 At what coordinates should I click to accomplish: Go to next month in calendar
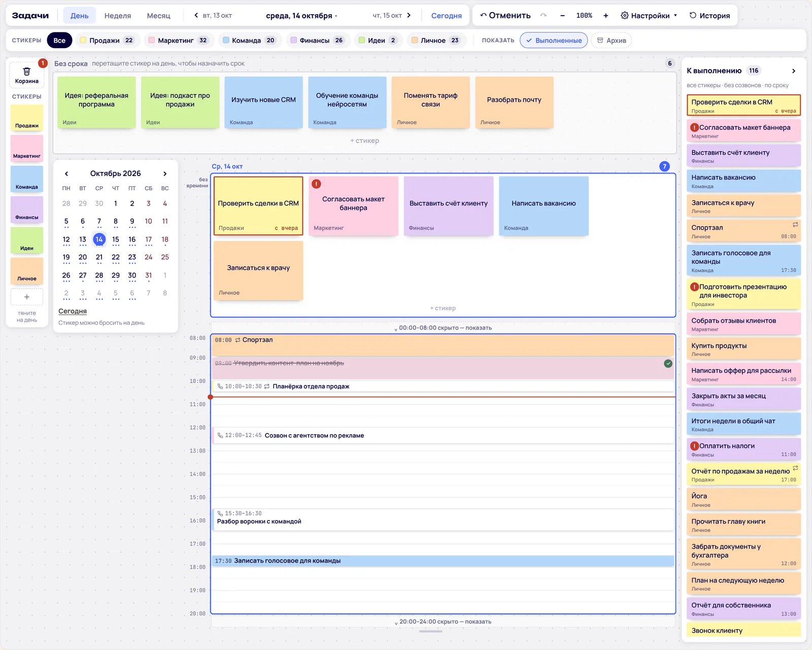165,174
